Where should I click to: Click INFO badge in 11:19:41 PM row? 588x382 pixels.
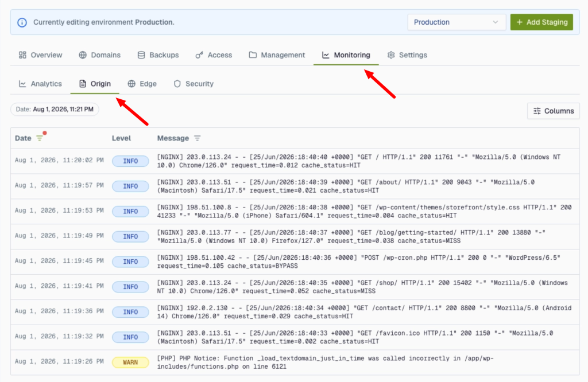click(x=130, y=287)
